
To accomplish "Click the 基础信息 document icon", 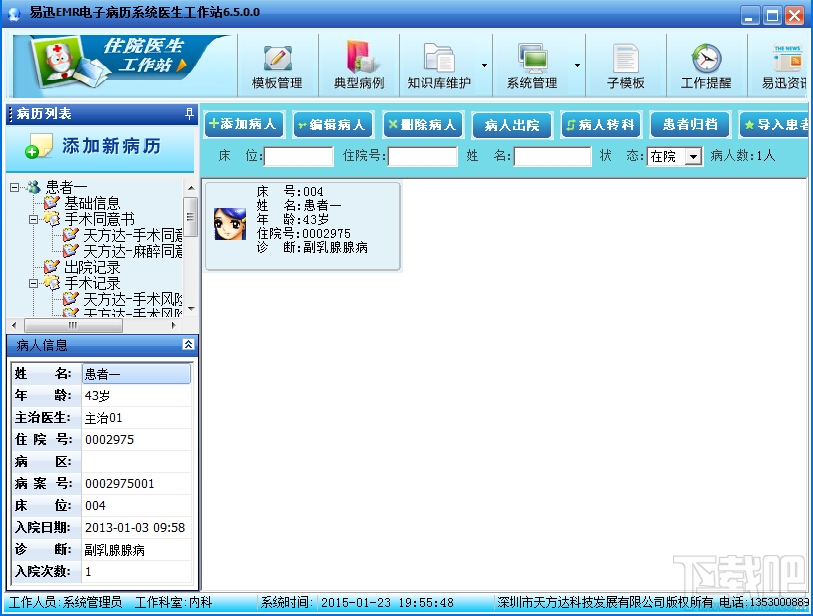I will pyautogui.click(x=52, y=202).
